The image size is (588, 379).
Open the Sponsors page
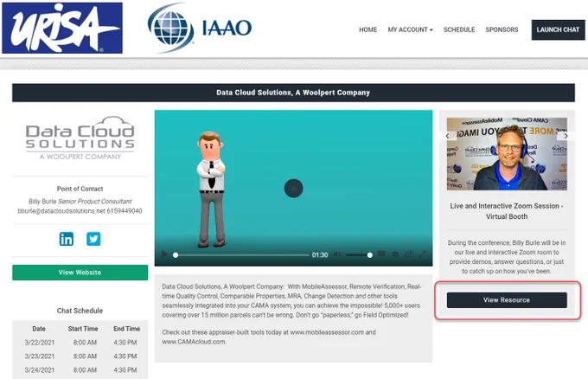point(502,29)
